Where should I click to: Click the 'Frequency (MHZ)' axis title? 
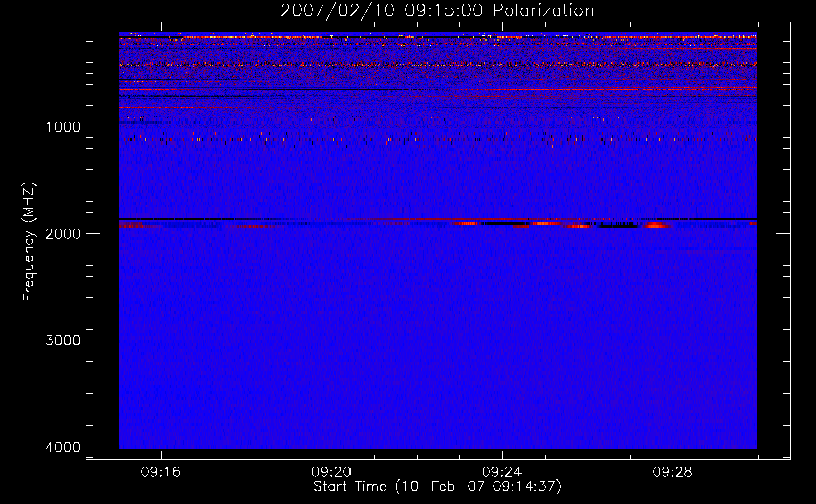tap(29, 242)
